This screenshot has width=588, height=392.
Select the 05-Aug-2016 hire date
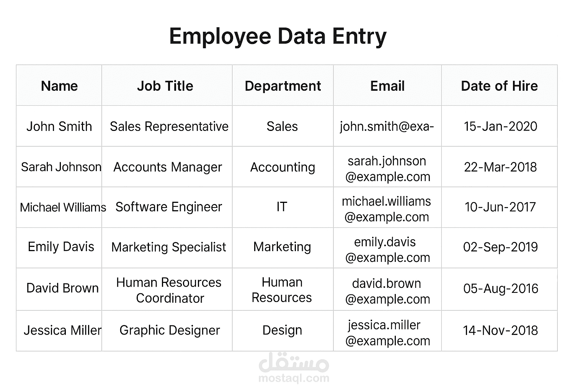(500, 288)
